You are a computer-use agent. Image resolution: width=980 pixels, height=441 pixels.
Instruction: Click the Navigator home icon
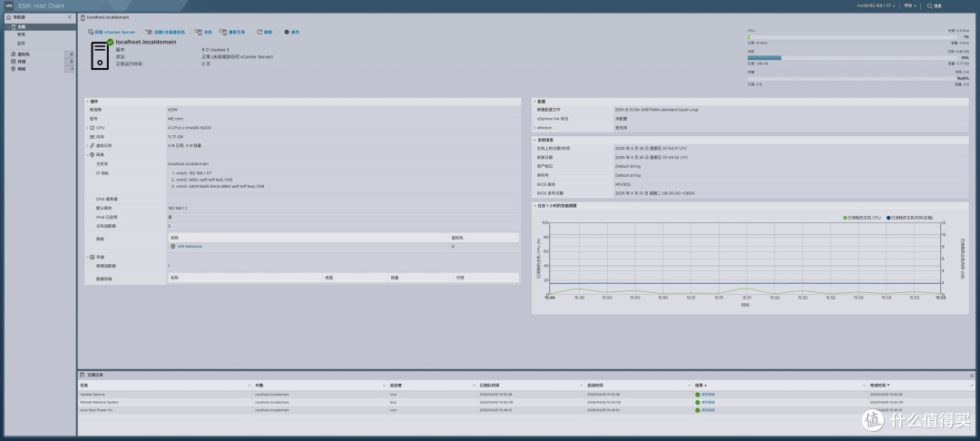[x=8, y=17]
